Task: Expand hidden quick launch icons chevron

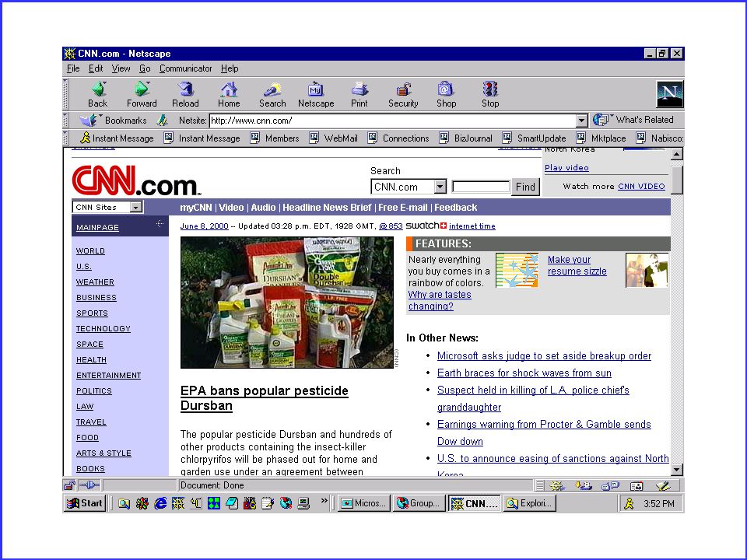Action: (324, 500)
